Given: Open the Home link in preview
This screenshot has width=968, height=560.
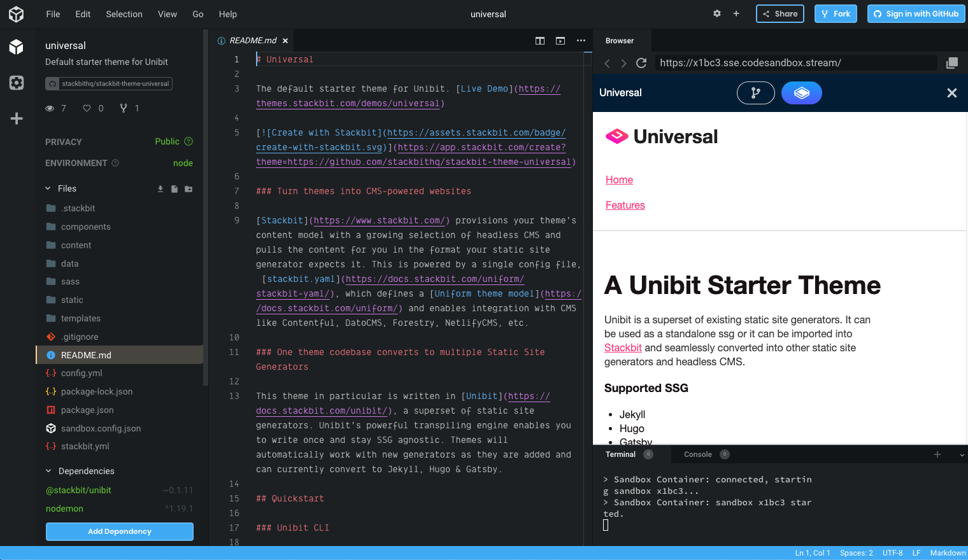Looking at the screenshot, I should (619, 179).
